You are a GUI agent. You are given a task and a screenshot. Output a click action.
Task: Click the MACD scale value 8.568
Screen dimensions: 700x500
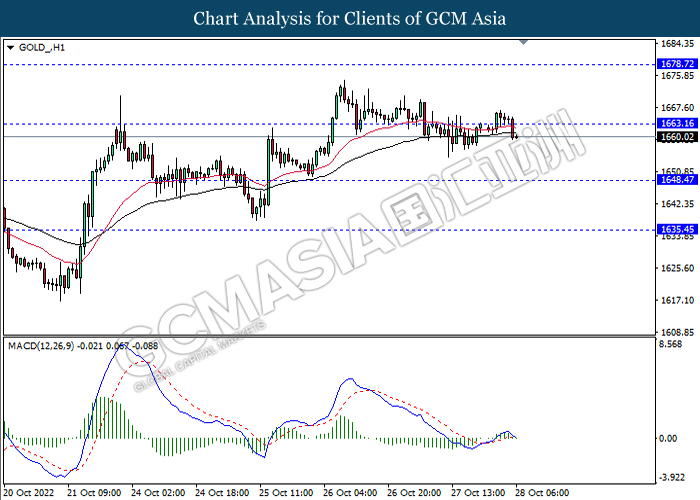click(671, 344)
